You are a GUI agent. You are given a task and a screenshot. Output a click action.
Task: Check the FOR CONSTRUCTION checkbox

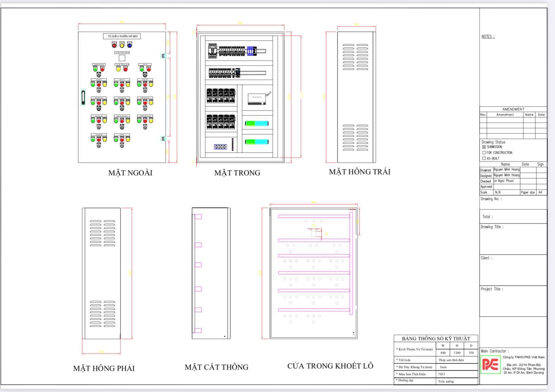(484, 153)
